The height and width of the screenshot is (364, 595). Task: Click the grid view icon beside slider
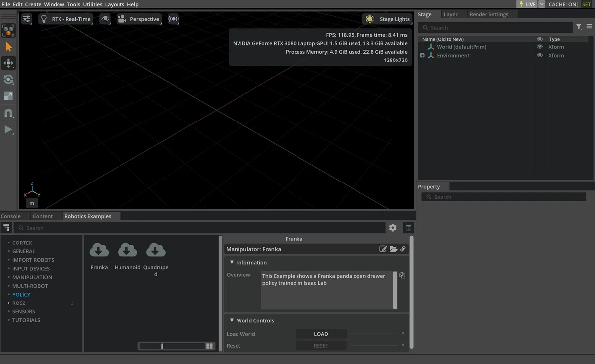tap(210, 346)
